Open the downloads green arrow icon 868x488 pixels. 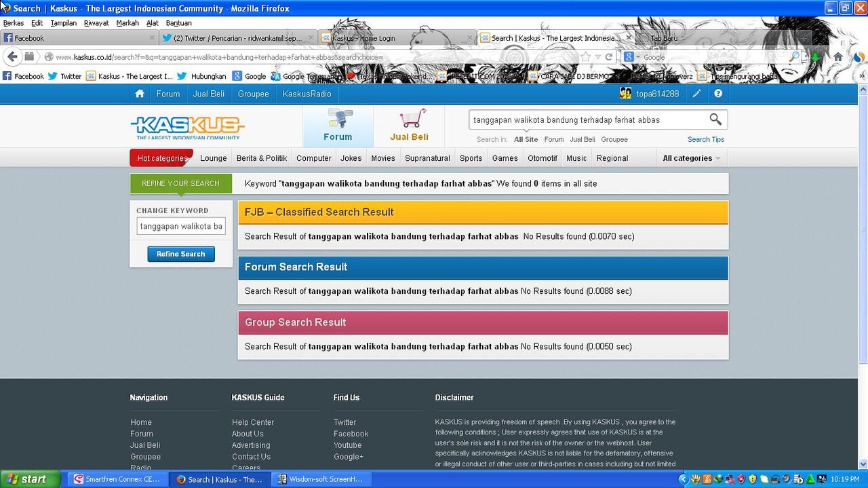816,57
